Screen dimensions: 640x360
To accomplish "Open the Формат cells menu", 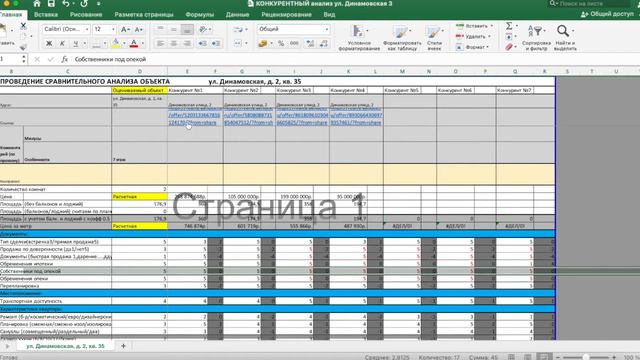I will click(x=472, y=47).
